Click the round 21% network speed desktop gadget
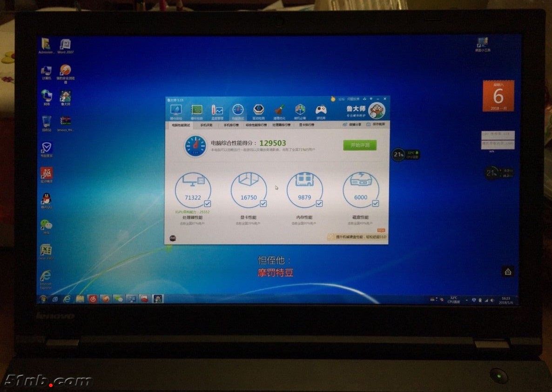The height and width of the screenshot is (392, 552). 499,173
